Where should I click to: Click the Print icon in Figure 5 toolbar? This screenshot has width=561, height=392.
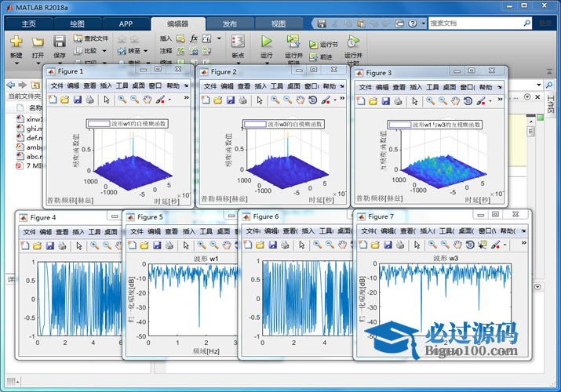169,246
